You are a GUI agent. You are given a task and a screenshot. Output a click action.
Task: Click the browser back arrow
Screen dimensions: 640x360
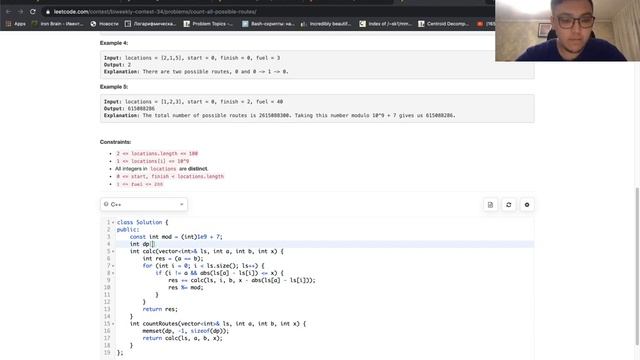click(x=8, y=12)
